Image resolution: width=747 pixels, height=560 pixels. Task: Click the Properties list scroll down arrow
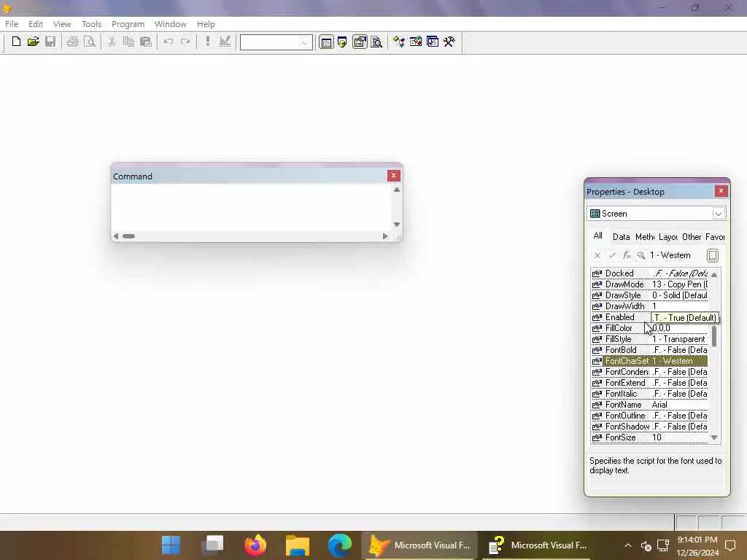pos(714,437)
